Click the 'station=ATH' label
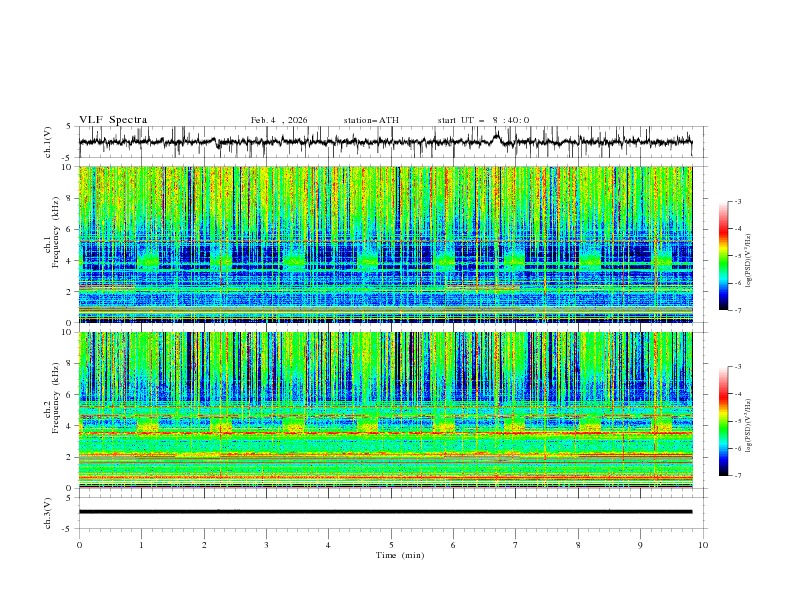This screenshot has width=792, height=612. click(371, 120)
